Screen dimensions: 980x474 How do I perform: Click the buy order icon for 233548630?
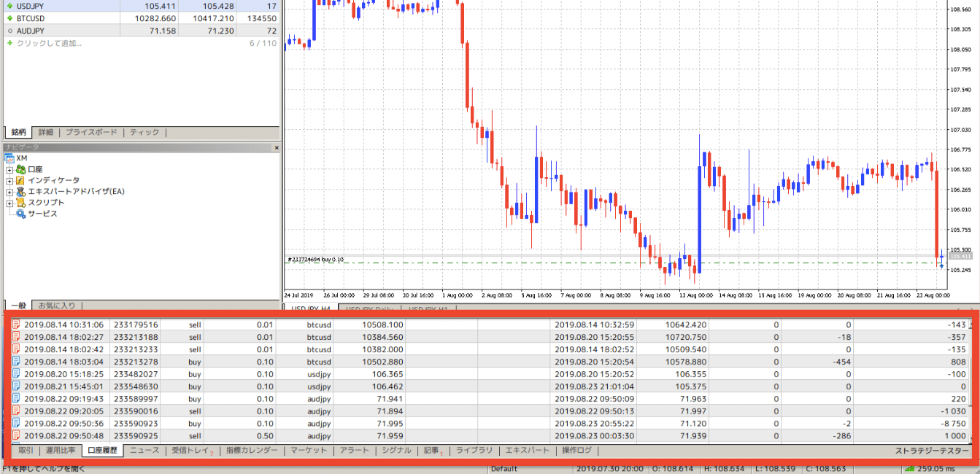pos(16,386)
